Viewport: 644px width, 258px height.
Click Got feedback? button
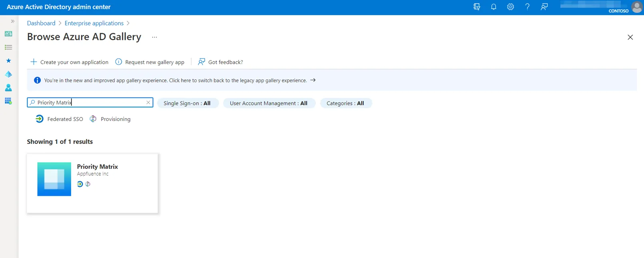220,62
